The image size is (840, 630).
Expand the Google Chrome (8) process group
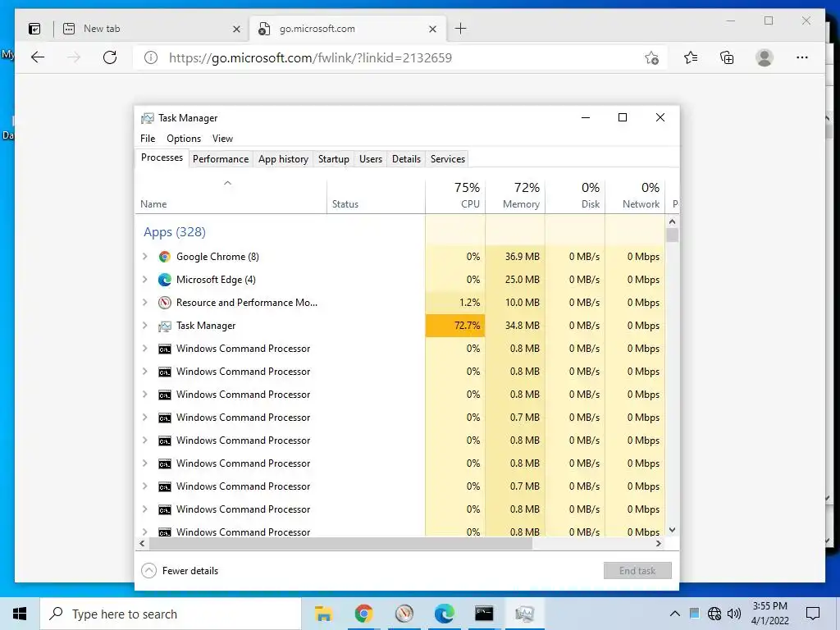(144, 257)
